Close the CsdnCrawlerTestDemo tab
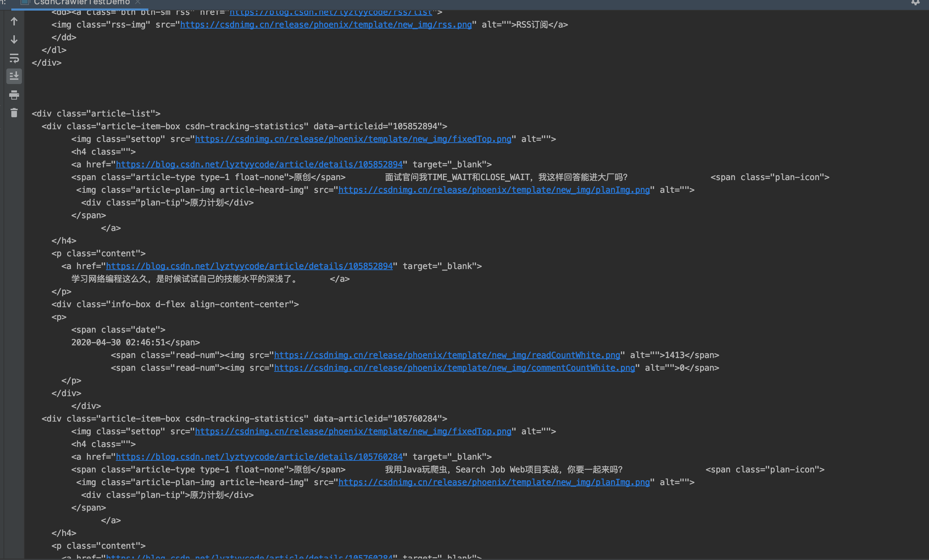929x560 pixels. coord(138,2)
